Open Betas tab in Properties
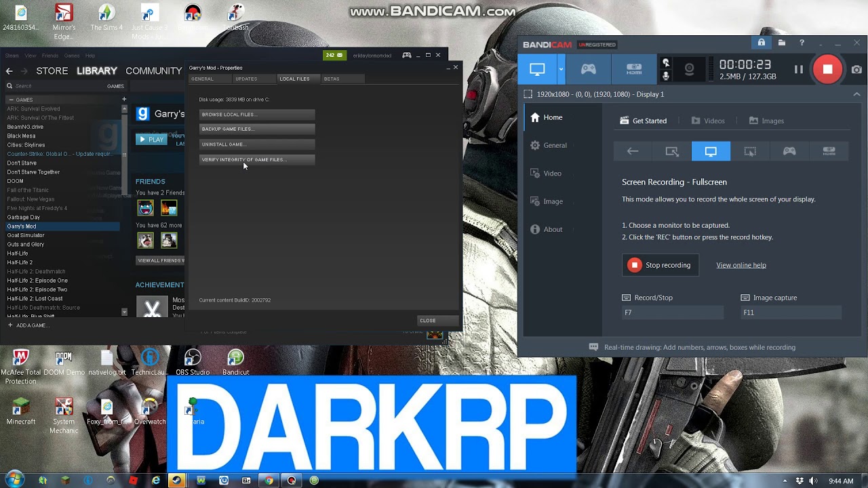868x488 pixels. 342,79
